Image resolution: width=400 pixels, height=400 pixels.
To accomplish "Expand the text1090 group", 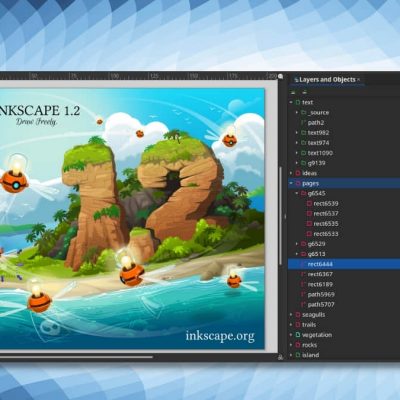I will (x=297, y=153).
